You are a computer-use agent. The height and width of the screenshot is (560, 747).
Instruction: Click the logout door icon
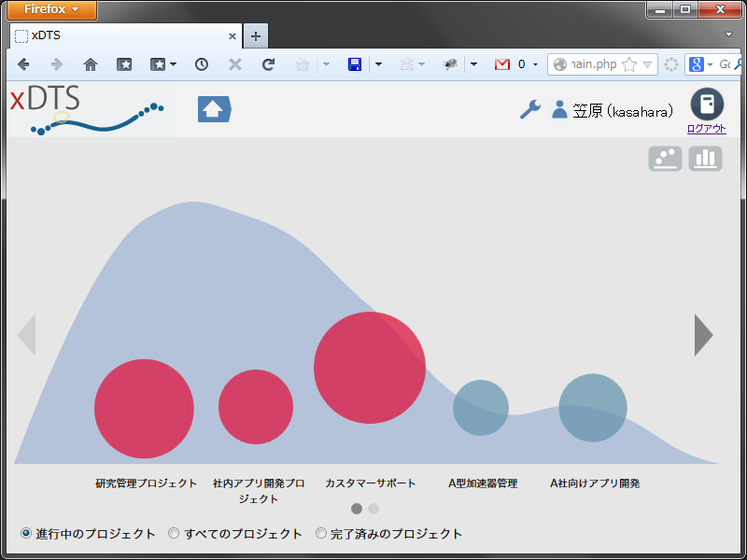click(707, 104)
